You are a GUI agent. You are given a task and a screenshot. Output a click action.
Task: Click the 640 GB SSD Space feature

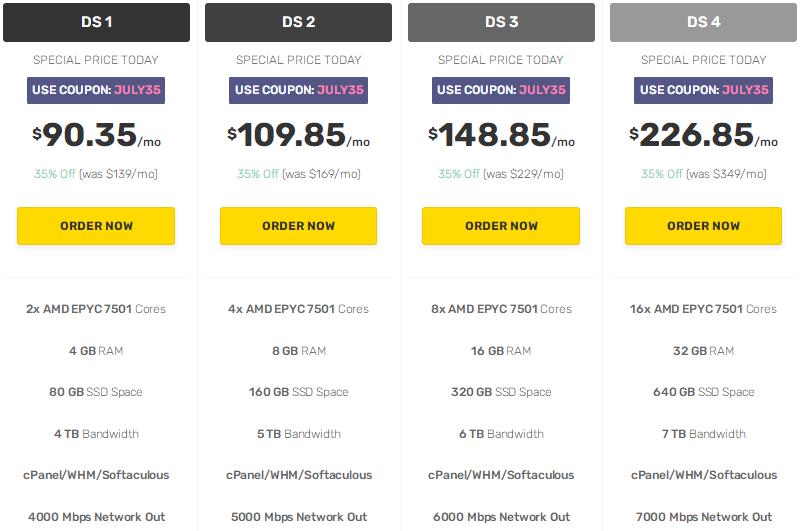(x=704, y=392)
